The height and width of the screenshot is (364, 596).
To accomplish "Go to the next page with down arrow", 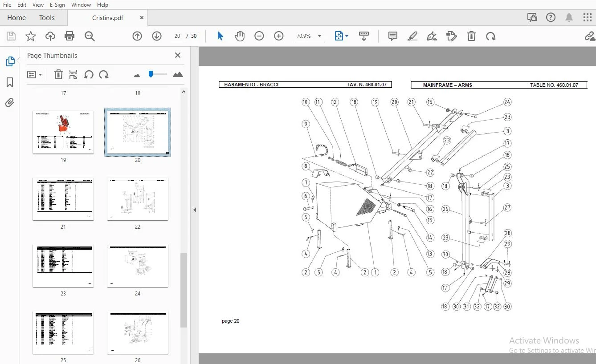I will (157, 36).
